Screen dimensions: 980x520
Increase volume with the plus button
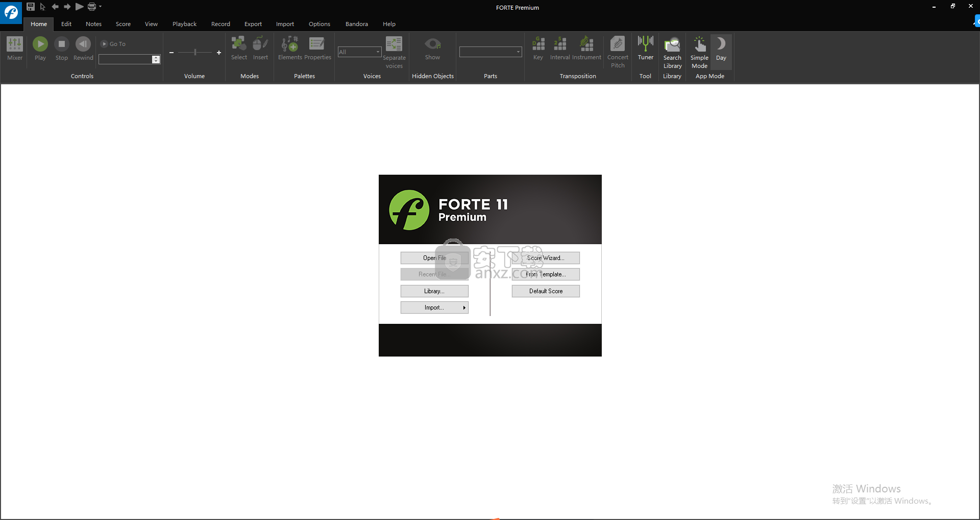tap(219, 53)
